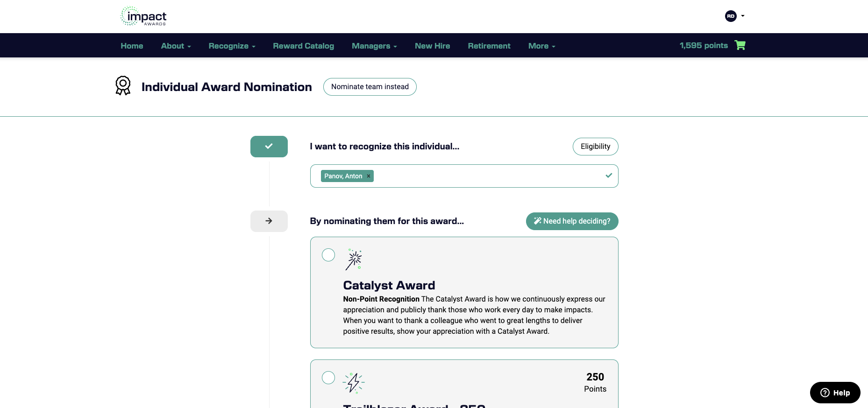Select the 250 points award radio button
Viewport: 868px width, 408px height.
pyautogui.click(x=328, y=378)
